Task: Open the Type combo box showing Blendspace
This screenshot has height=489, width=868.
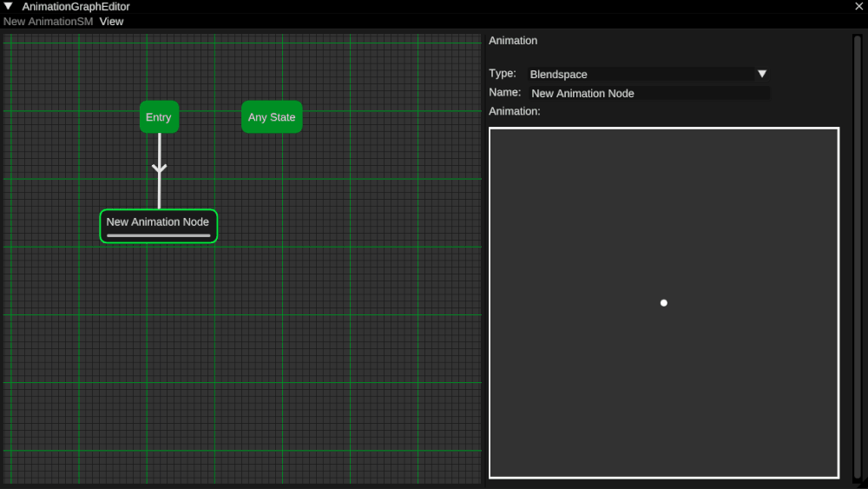Action: point(641,75)
